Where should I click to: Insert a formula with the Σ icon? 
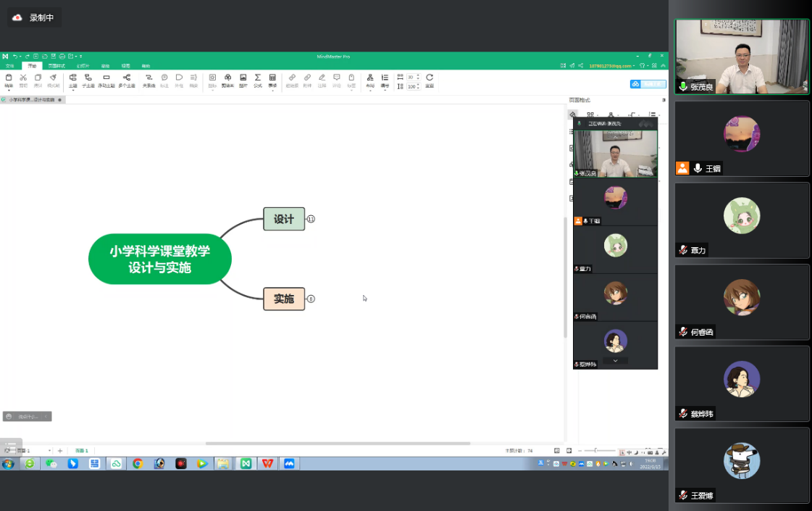click(257, 78)
